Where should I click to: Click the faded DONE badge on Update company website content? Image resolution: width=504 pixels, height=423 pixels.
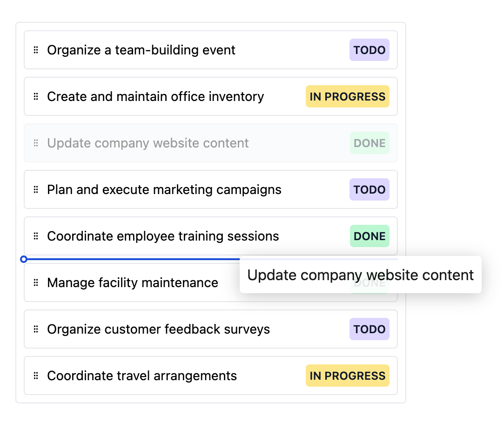tap(370, 143)
